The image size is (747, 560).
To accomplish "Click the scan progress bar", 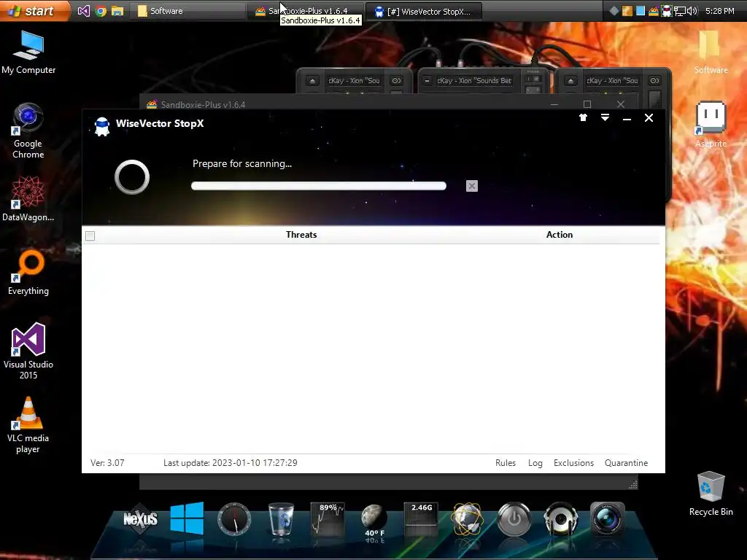I will point(319,186).
